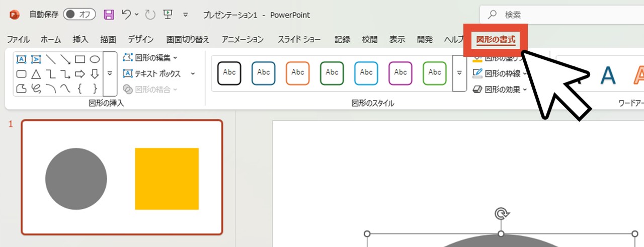Click the Undo arrow icon

[127, 15]
